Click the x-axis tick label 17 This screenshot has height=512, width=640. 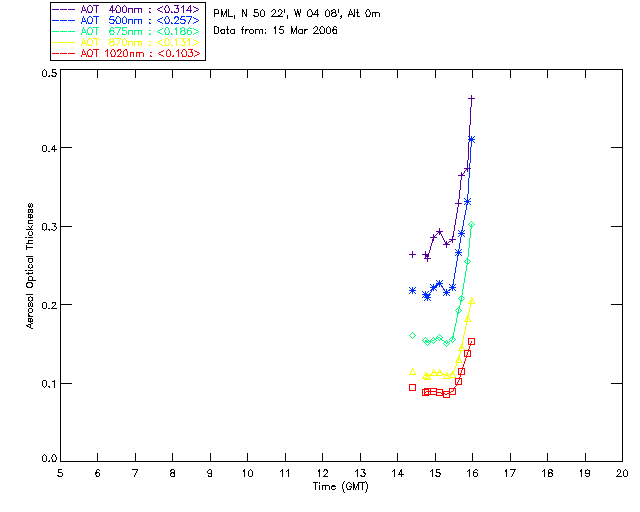tap(510, 473)
